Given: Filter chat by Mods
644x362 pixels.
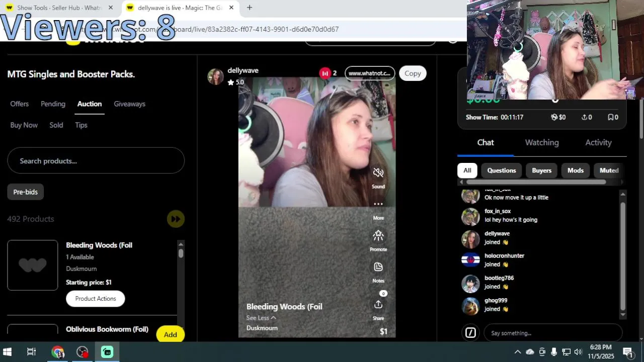Looking at the screenshot, I should pyautogui.click(x=576, y=170).
